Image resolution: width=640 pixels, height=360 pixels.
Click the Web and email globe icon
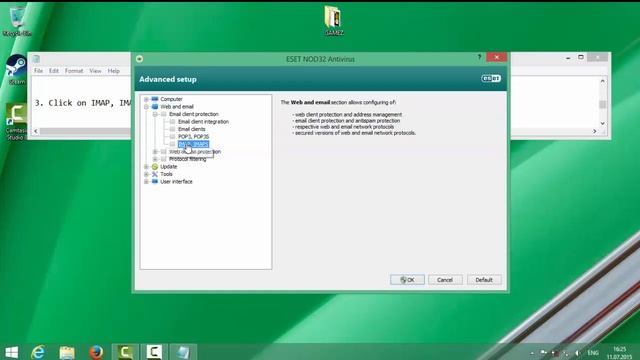[x=155, y=107]
